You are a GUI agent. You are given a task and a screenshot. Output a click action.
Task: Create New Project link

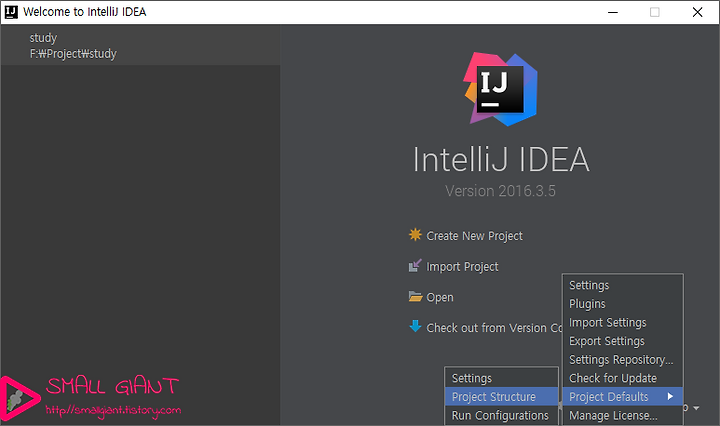coord(474,236)
